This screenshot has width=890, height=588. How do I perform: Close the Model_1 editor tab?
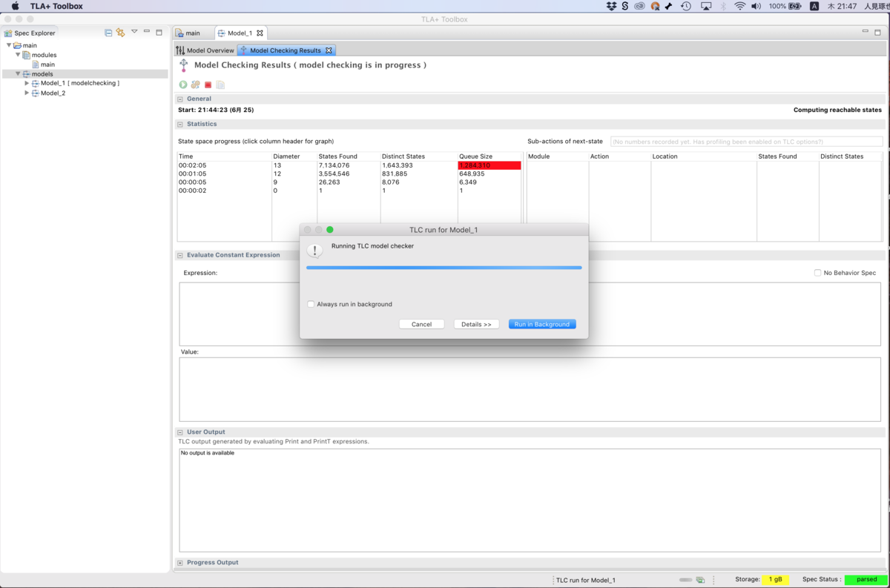260,33
